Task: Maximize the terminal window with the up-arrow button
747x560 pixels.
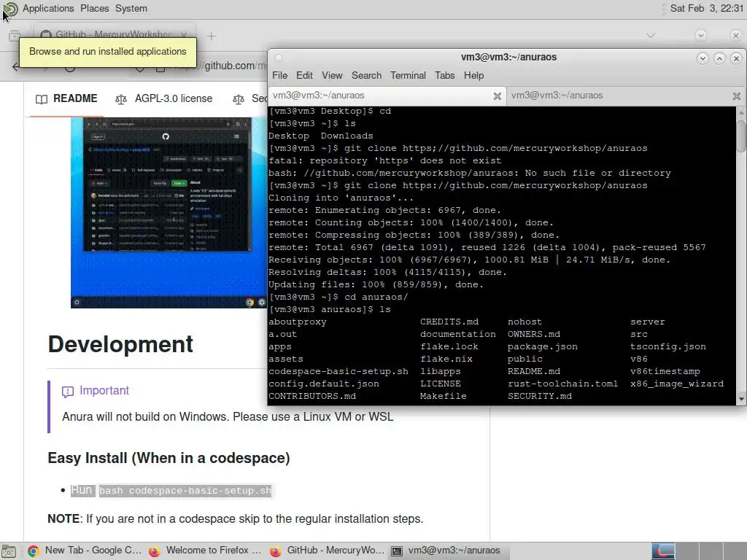Action: (x=719, y=58)
